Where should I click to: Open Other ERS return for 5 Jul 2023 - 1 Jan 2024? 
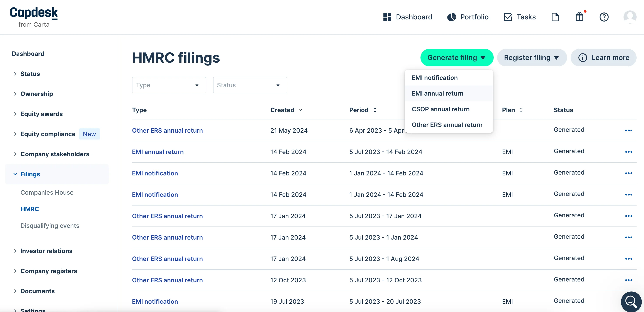(167, 237)
